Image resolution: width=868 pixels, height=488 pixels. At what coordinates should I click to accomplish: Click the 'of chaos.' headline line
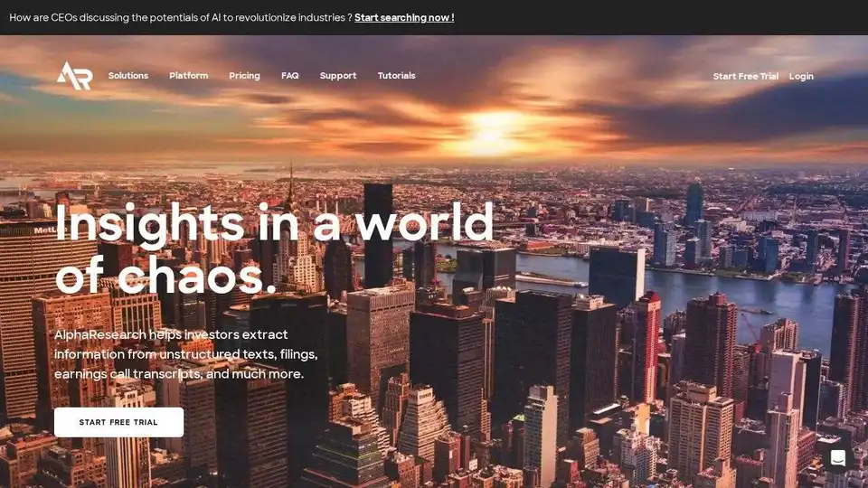165,275
